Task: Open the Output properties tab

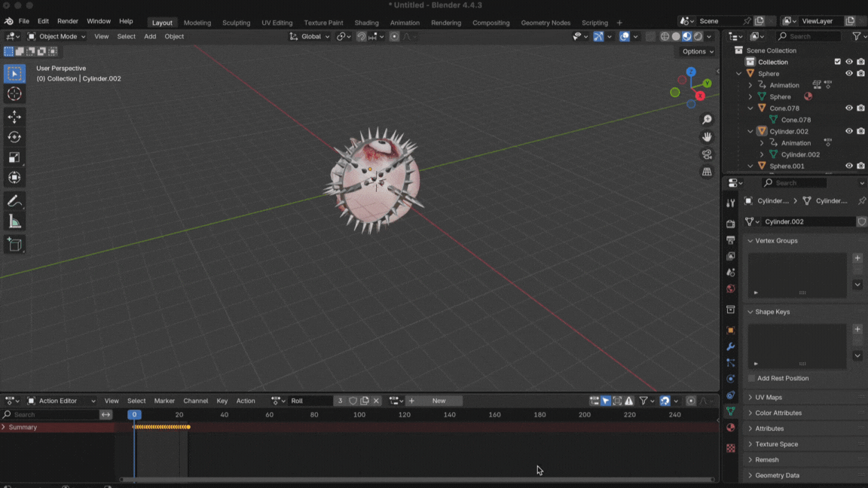Action: [731, 240]
